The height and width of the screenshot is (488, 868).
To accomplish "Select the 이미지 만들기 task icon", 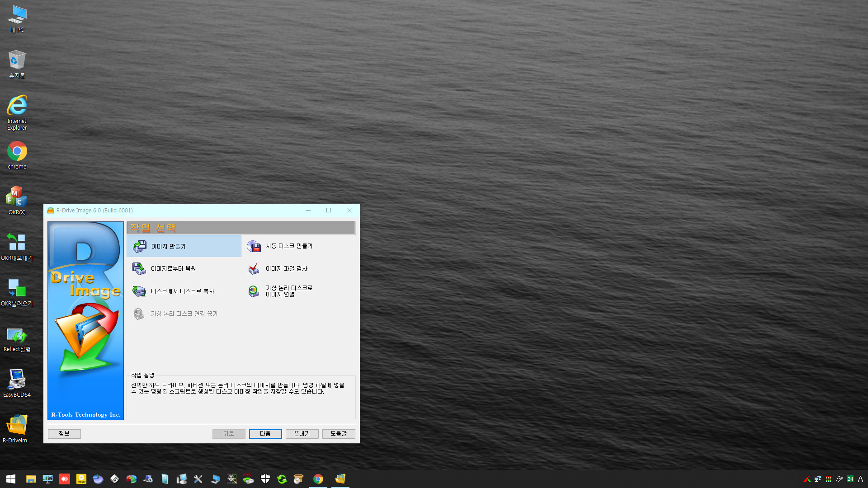I will tap(139, 246).
